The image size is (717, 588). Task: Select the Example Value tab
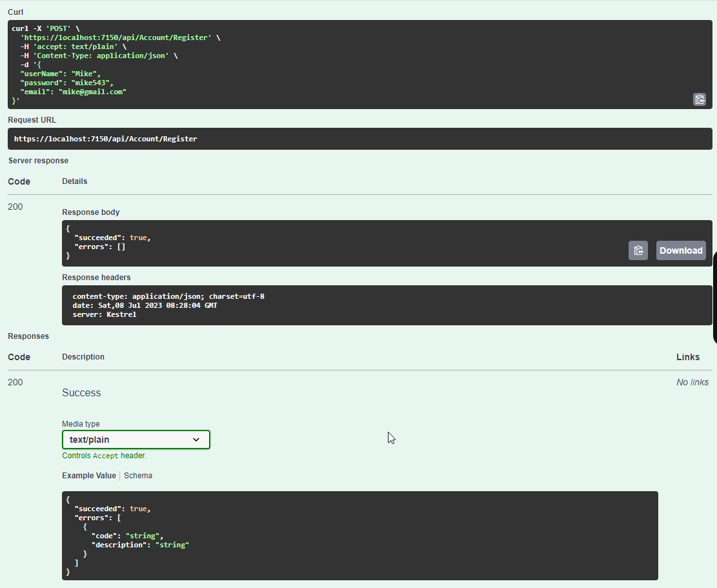(x=89, y=476)
